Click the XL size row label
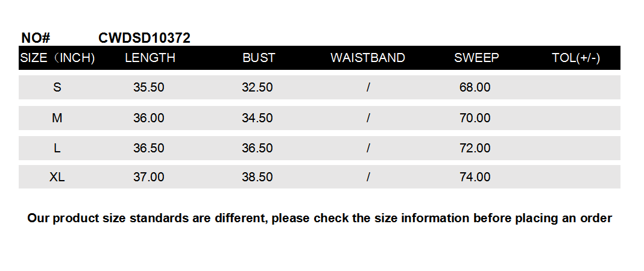Image resolution: width=644 pixels, height=271 pixels. click(x=57, y=177)
